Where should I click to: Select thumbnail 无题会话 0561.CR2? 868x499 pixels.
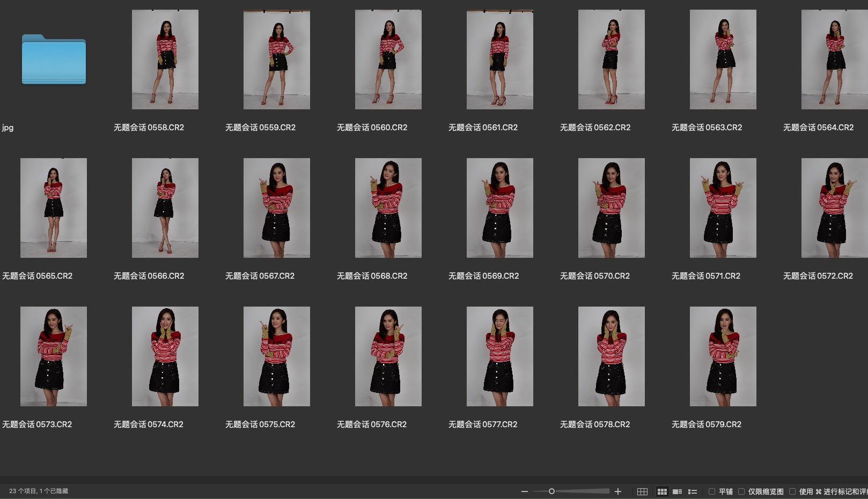[x=500, y=59]
